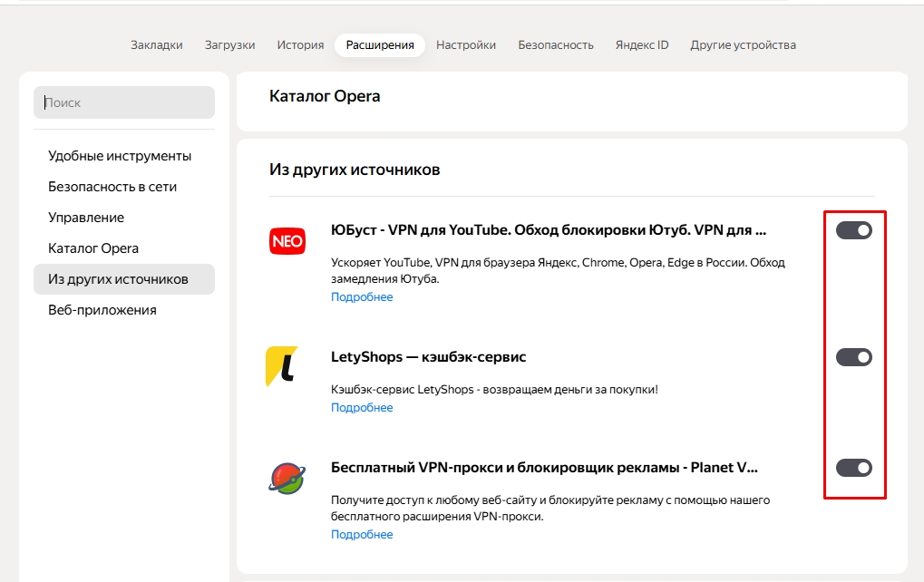Switch to the Загрузки tab

click(x=229, y=45)
